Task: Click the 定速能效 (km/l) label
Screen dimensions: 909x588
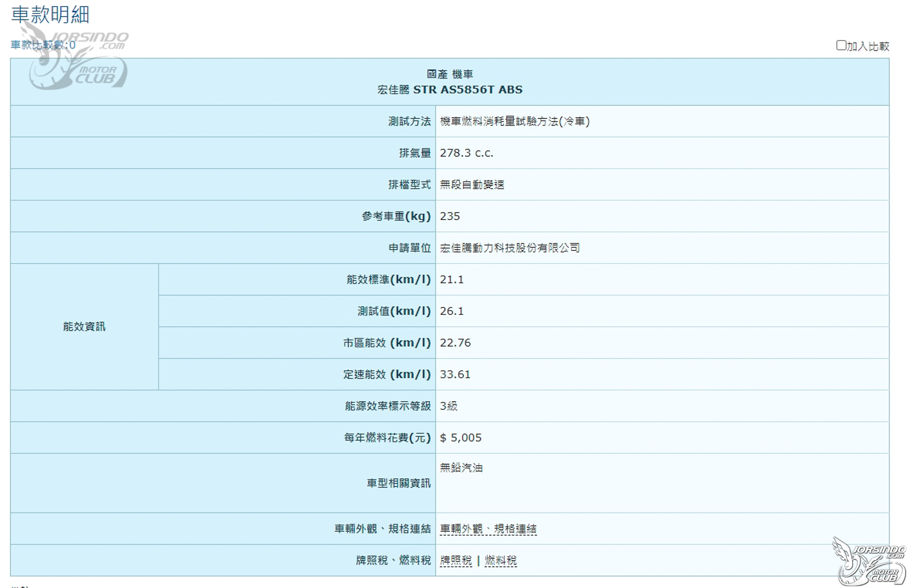Action: point(387,375)
